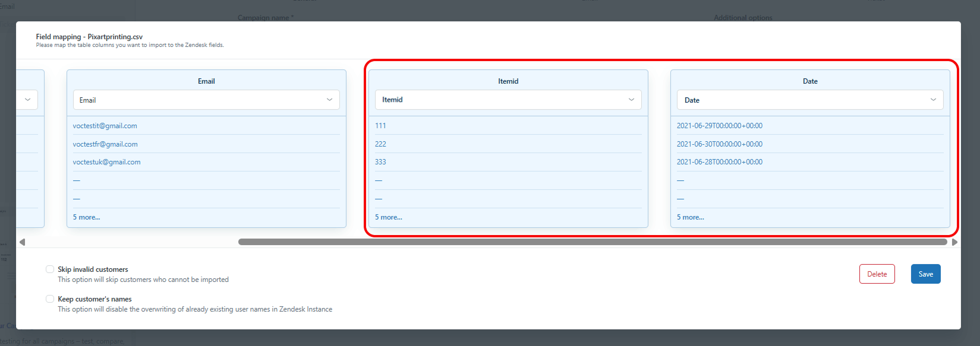980x346 pixels.
Task: Expand the Itemid field mapping dropdown
Action: [508, 100]
